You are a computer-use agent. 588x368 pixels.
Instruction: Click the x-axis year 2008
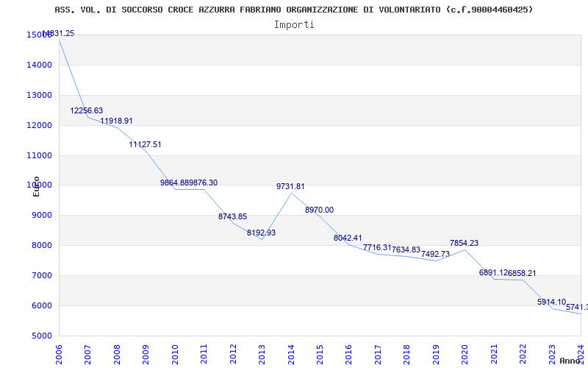[117, 354]
